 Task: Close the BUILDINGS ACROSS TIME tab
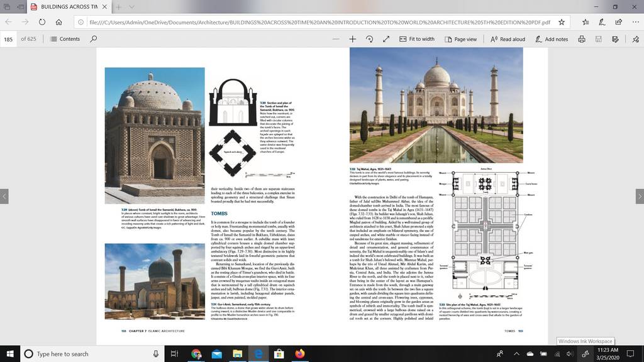point(105,6)
